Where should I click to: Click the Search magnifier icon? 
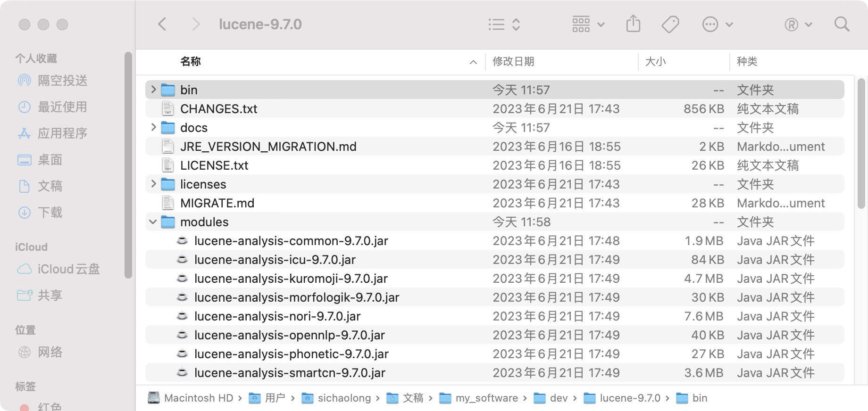pyautogui.click(x=842, y=24)
